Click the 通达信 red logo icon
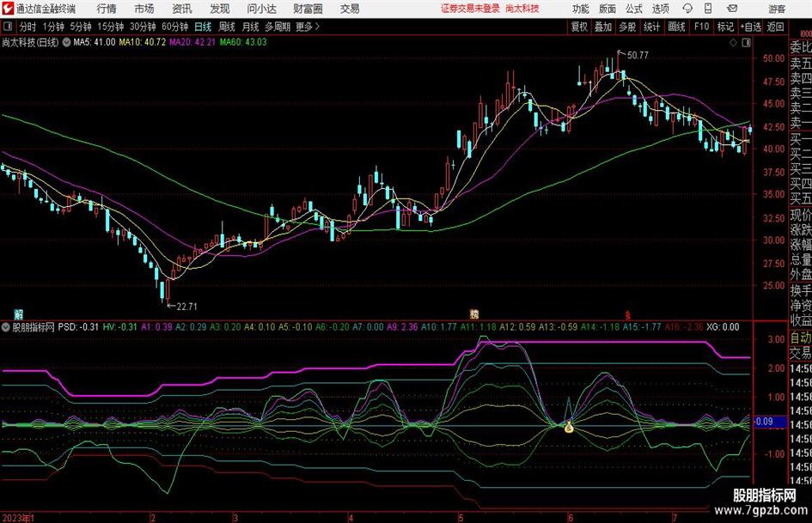This screenshot has height=523, width=812. (x=7, y=9)
